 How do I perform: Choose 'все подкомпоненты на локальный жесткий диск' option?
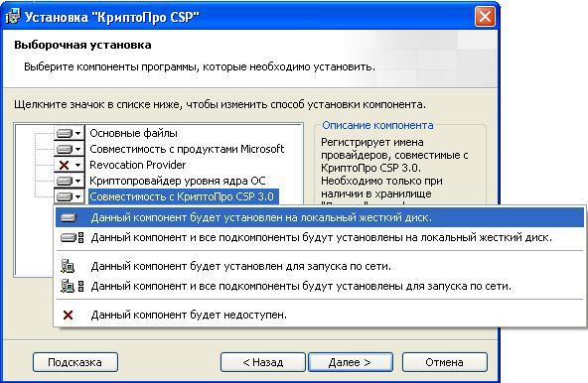(x=320, y=237)
